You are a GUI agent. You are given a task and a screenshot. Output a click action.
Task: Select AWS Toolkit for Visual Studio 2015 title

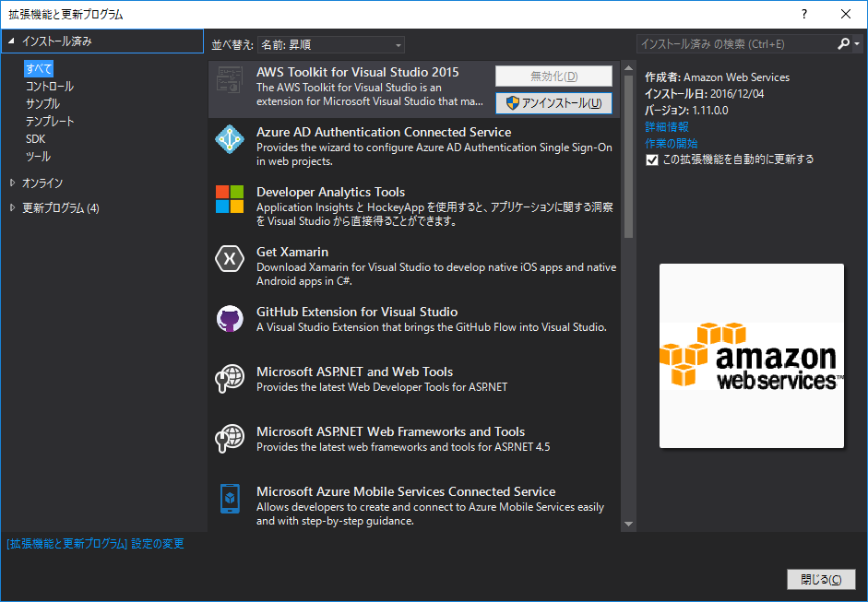[x=358, y=72]
